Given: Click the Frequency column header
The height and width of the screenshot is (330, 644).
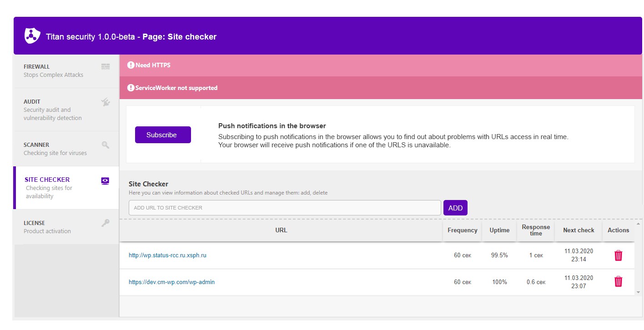Looking at the screenshot, I should click(x=463, y=230).
